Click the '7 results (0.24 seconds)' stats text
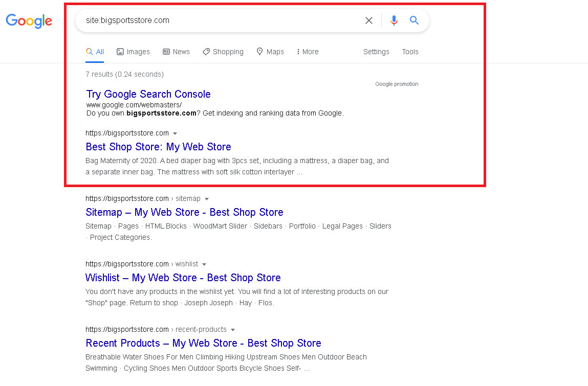 (124, 74)
